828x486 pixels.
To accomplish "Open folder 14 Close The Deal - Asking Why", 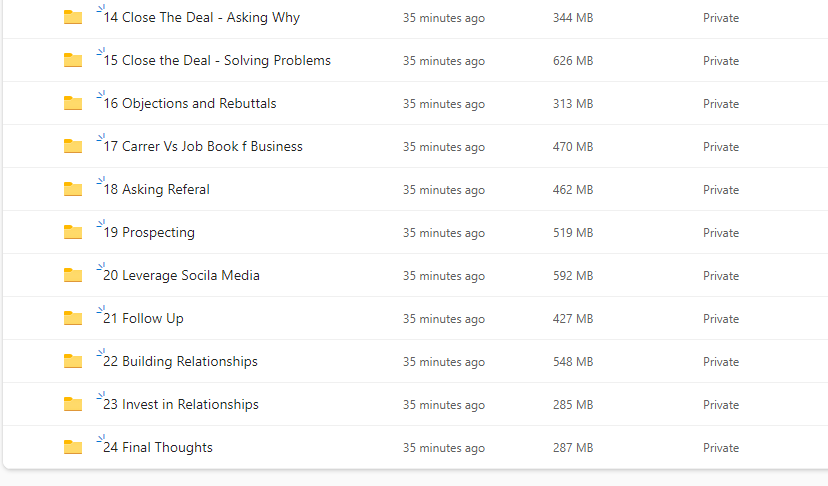I will click(x=202, y=17).
